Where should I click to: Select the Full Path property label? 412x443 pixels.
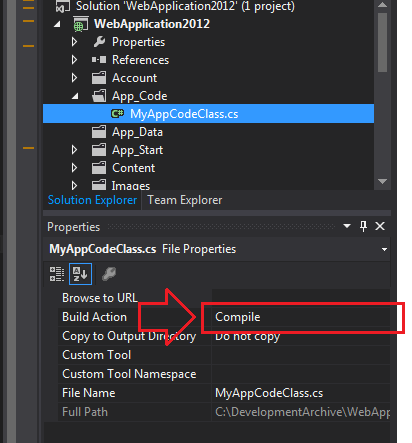(85, 412)
